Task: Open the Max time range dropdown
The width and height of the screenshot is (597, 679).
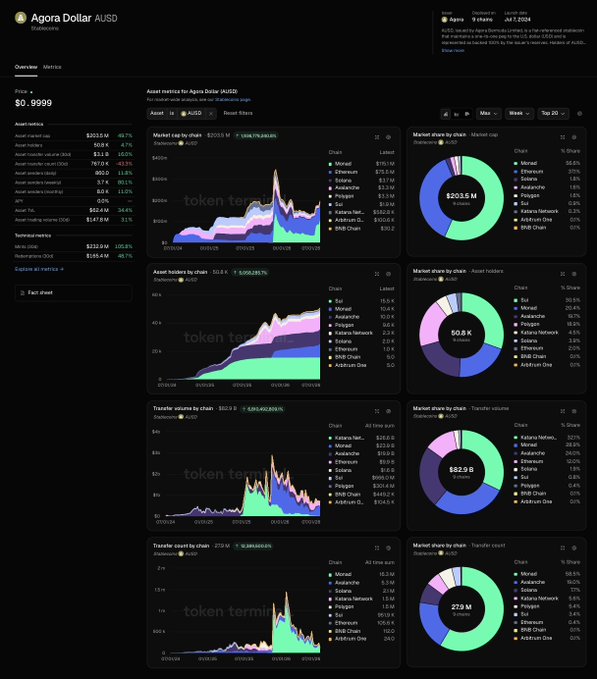Action: [488, 113]
